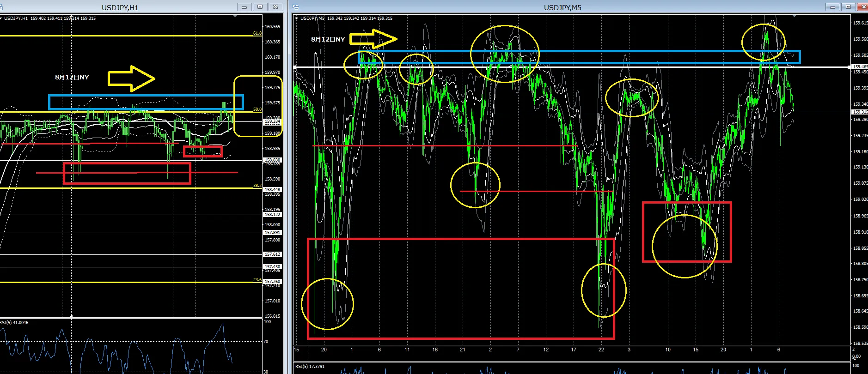Screen dimensions: 868x374
Task: Click the chart shift triangle on H1 chart
Action: [x=235, y=16]
